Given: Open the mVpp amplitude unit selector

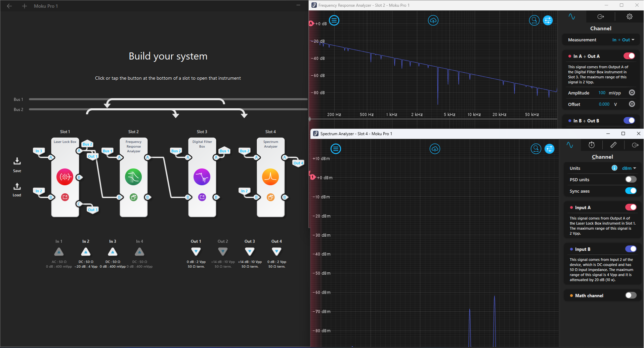Looking at the screenshot, I should (x=614, y=93).
